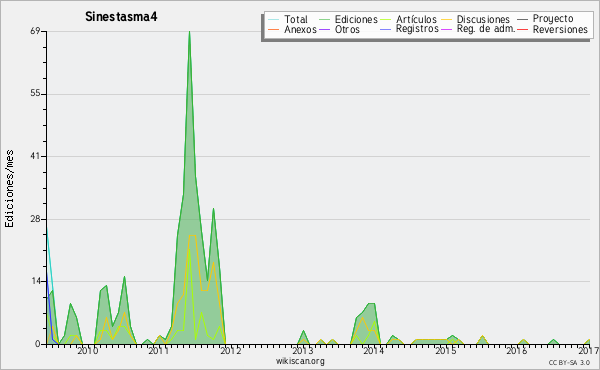600x370 pixels.
Task: Click the Sinestasma4 chart title
Action: (121, 17)
